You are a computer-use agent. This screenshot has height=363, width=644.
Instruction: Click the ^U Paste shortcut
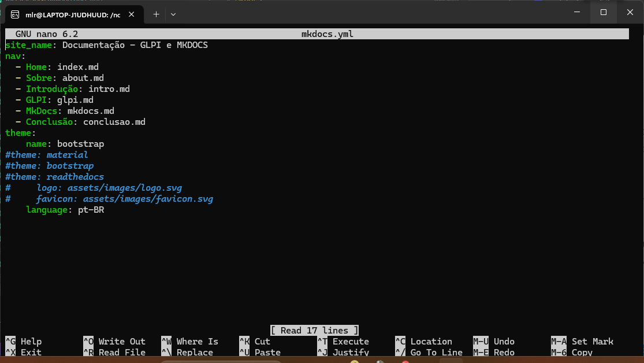tap(260, 353)
